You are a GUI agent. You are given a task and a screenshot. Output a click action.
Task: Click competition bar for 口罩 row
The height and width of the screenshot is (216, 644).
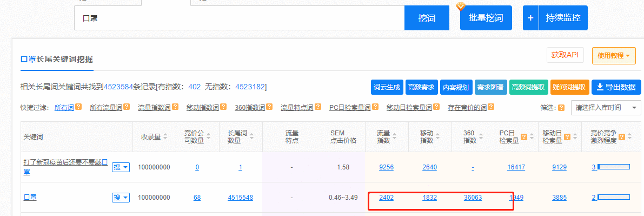tap(614, 198)
